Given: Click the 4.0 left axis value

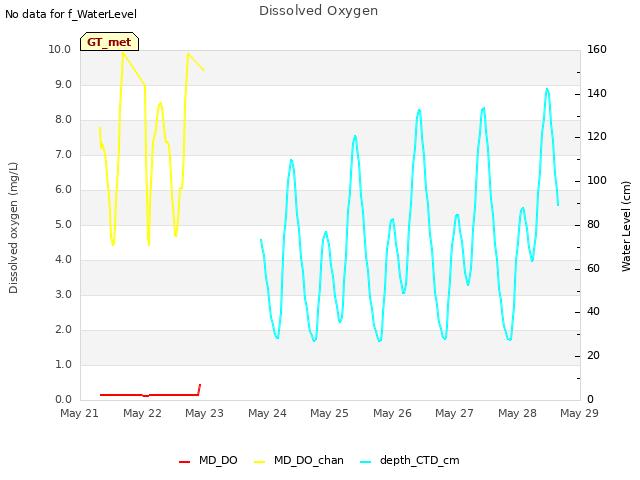Looking at the screenshot, I should click(x=63, y=260).
